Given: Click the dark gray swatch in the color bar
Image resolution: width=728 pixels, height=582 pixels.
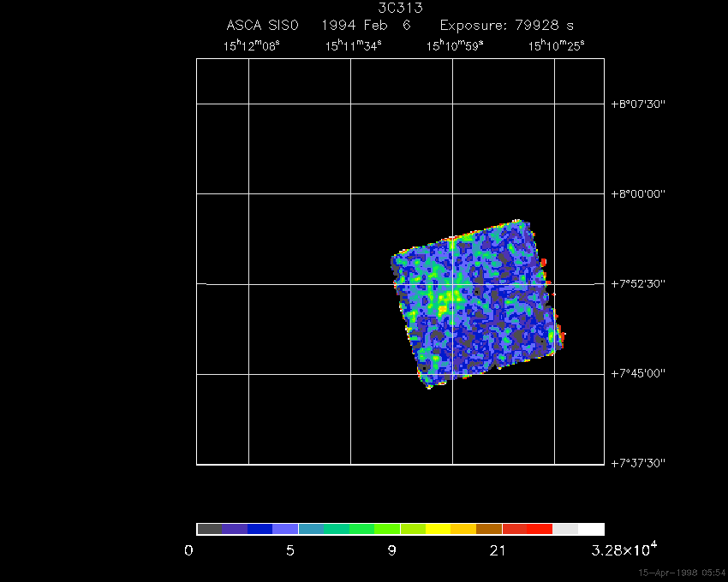Looking at the screenshot, I should coord(210,529).
